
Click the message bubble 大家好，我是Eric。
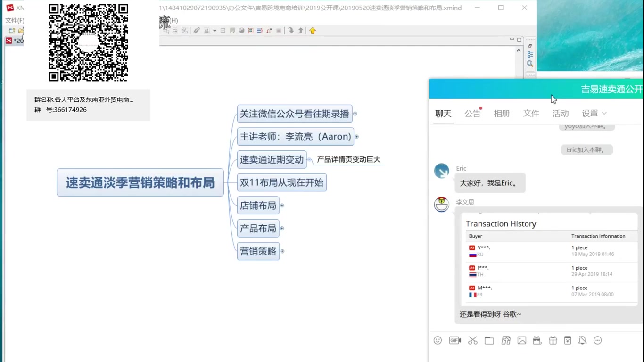(490, 183)
